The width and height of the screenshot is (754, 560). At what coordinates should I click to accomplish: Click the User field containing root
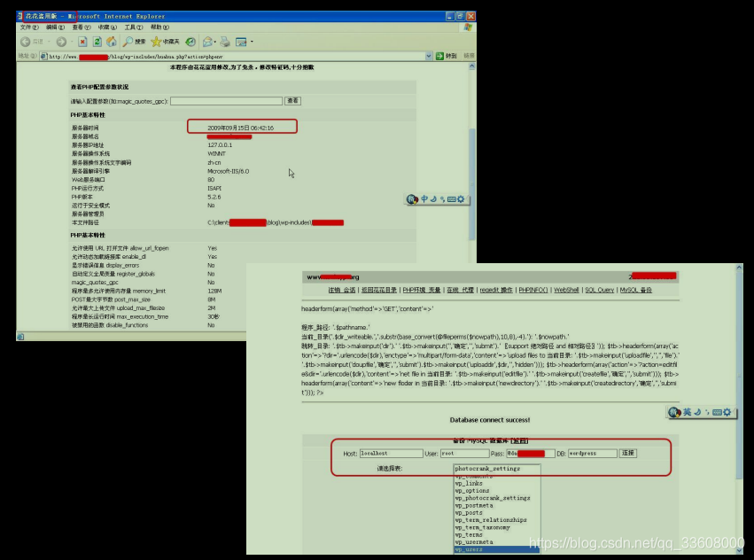[x=464, y=453]
